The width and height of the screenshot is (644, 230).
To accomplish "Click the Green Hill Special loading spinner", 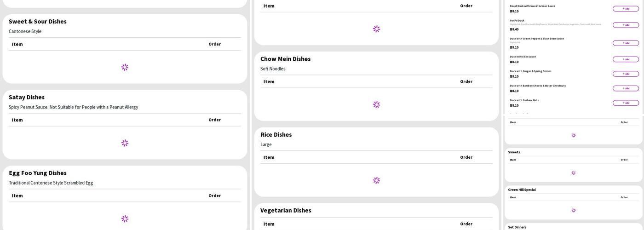I will [x=573, y=210].
